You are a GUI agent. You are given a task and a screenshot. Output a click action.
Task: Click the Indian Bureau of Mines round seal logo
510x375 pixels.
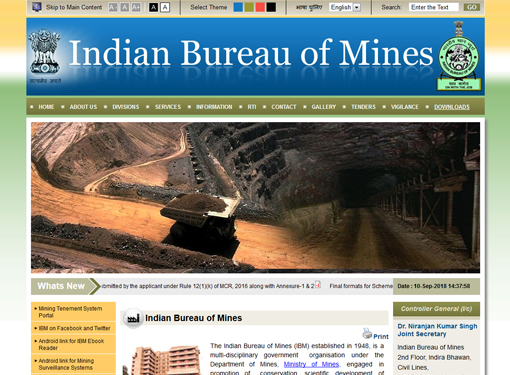click(x=459, y=56)
